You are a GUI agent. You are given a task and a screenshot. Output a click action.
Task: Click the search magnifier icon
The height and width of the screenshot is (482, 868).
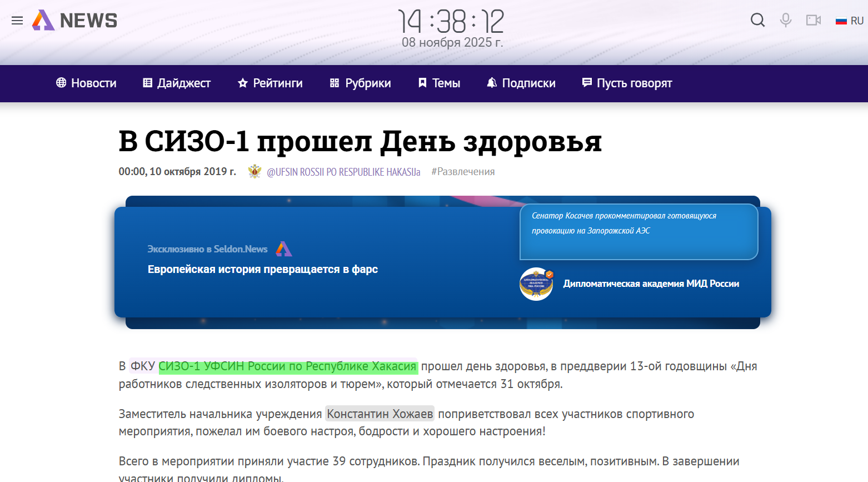click(757, 20)
